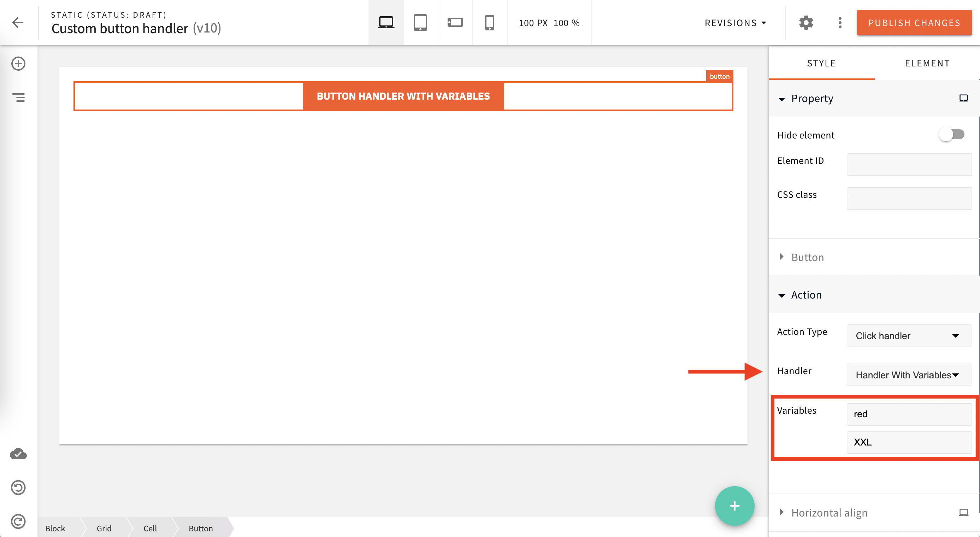Select Cell in the breadcrumb bar
Screen dimensions: 980x537
pyautogui.click(x=150, y=528)
